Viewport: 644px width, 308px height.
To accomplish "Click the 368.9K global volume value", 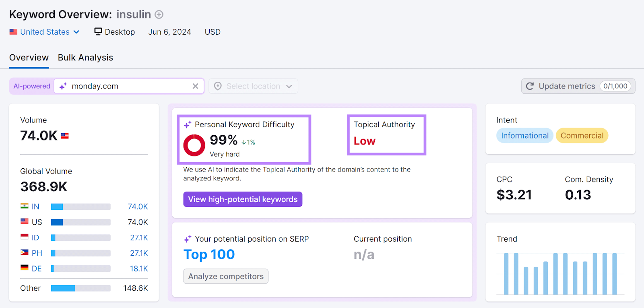I will [x=44, y=187].
